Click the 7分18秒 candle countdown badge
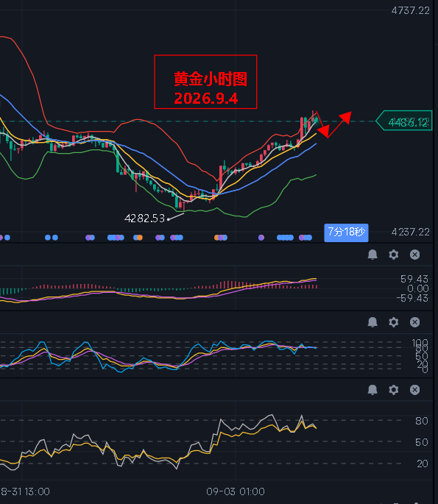This screenshot has height=504, width=438. 346,232
